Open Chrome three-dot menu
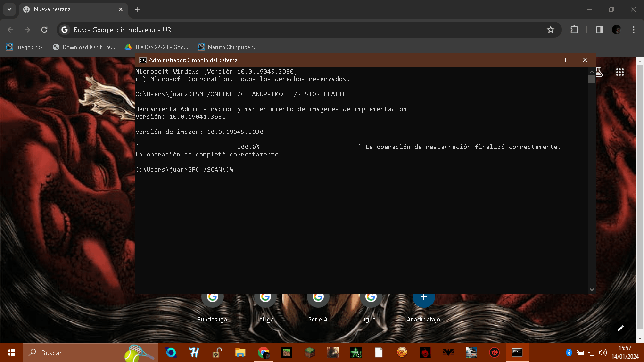Viewport: 644px width, 362px height. point(634,30)
